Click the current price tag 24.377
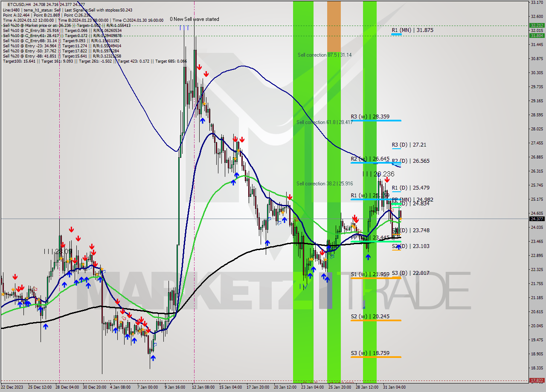 (537, 219)
